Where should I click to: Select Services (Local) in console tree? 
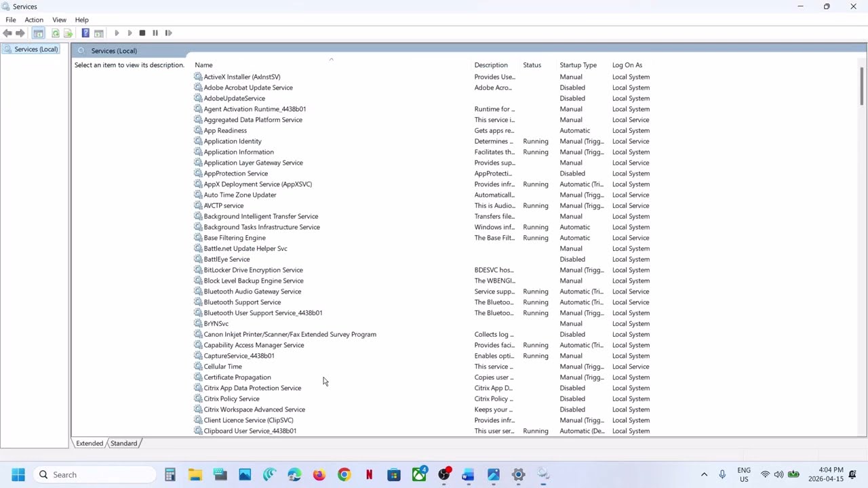[31, 49]
